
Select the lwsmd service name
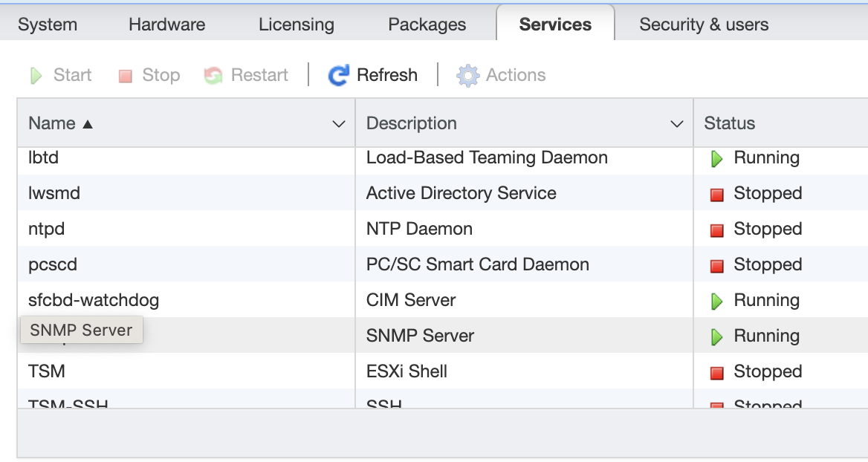[54, 193]
